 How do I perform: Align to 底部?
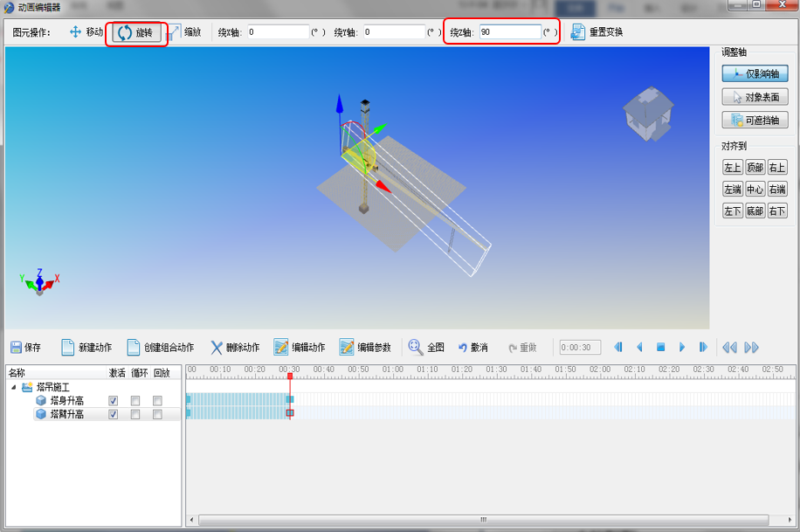click(755, 211)
